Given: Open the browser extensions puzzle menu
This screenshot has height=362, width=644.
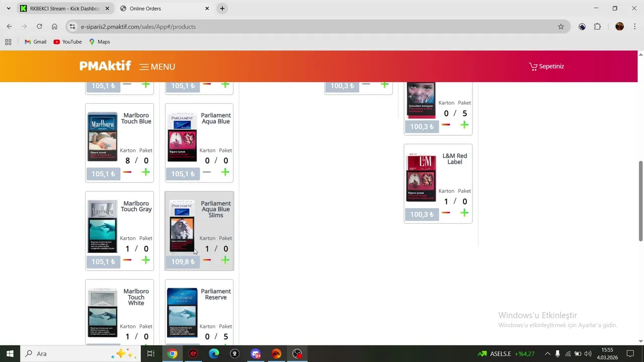Looking at the screenshot, I should [597, 27].
